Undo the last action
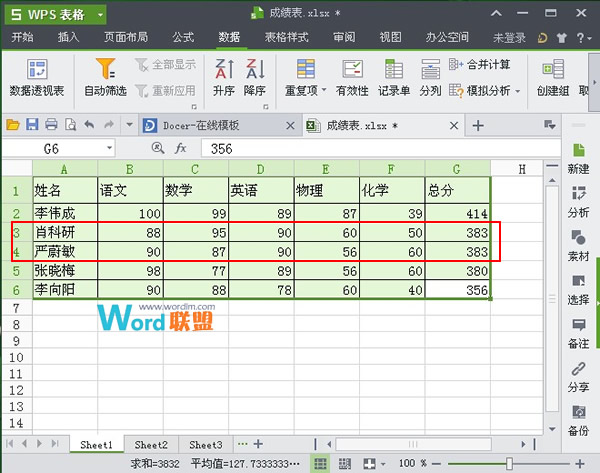 coord(89,125)
